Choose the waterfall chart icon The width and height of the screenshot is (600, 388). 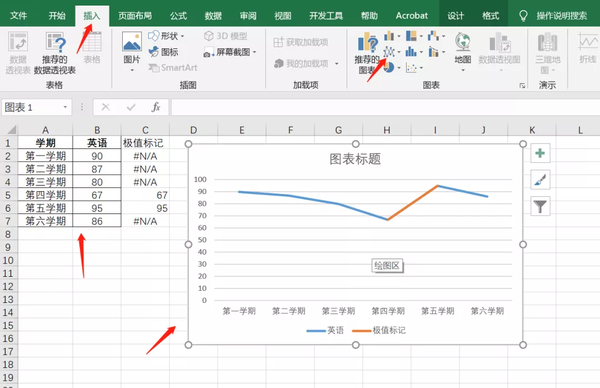click(x=434, y=36)
